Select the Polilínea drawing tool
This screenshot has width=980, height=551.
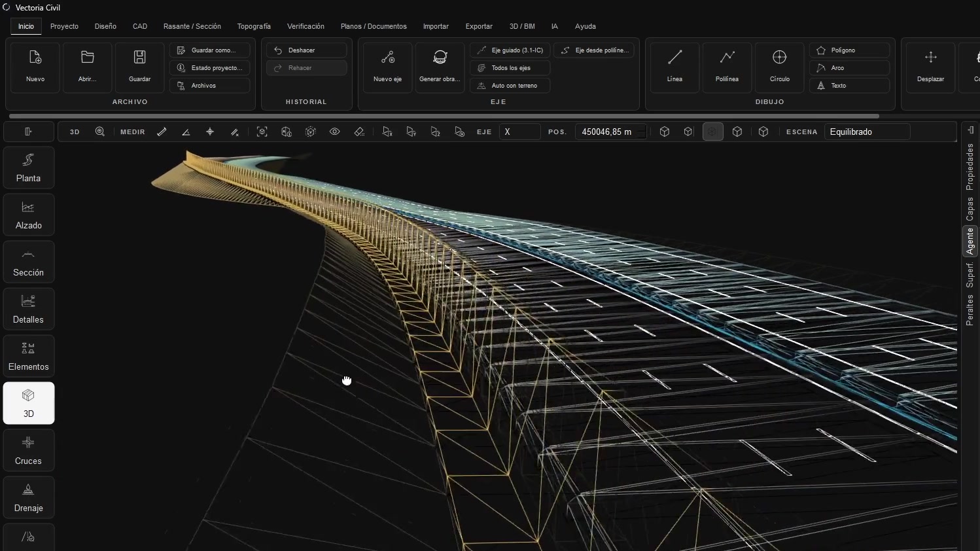point(727,67)
